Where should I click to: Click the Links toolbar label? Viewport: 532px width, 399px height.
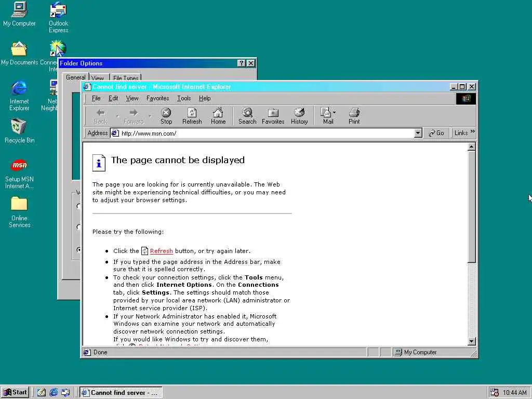pos(461,133)
